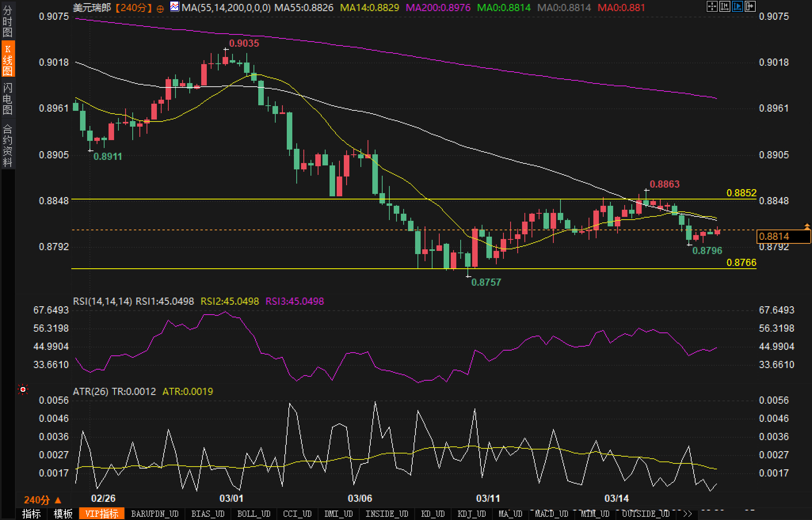Click the RSI3:45.0498 value label
Viewport: 812px width, 520px height.
click(x=295, y=301)
